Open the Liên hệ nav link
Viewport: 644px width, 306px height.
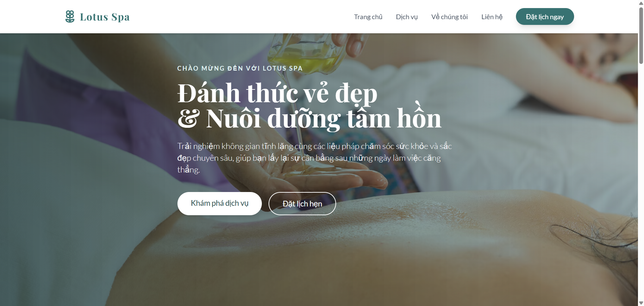pos(492,17)
